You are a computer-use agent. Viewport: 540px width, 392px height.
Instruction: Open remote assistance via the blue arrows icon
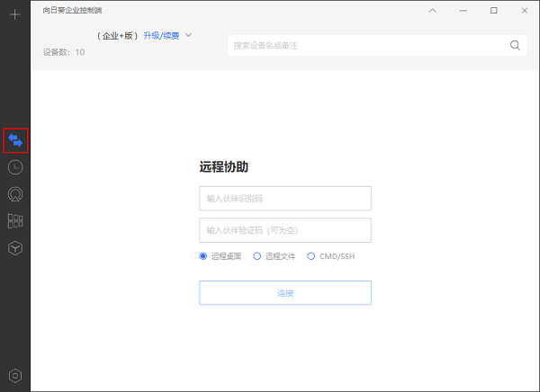click(15, 140)
